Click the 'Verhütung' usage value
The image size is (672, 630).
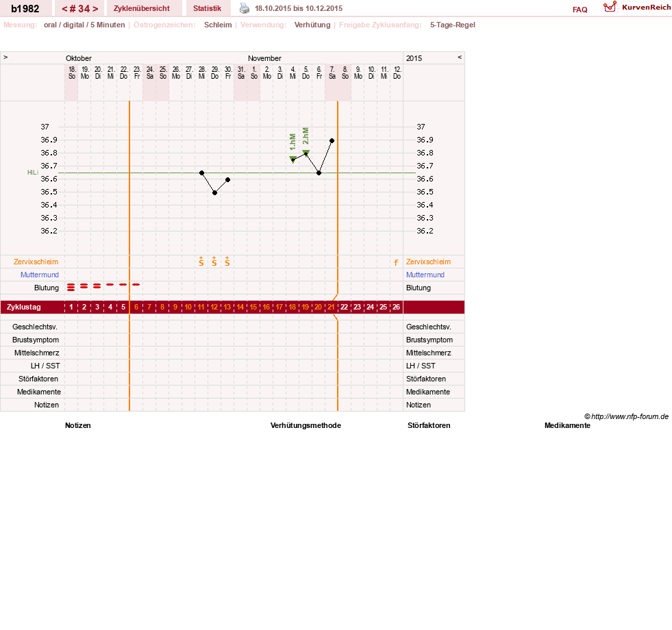point(312,25)
